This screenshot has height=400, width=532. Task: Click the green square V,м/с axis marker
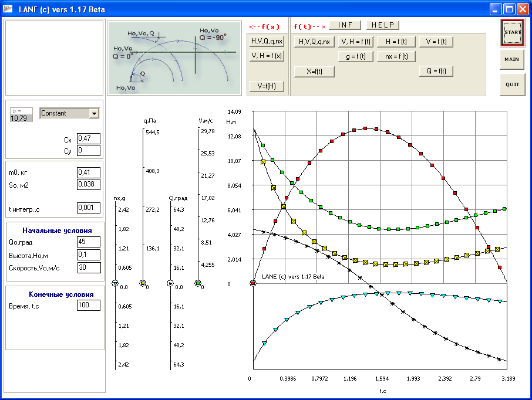click(198, 284)
